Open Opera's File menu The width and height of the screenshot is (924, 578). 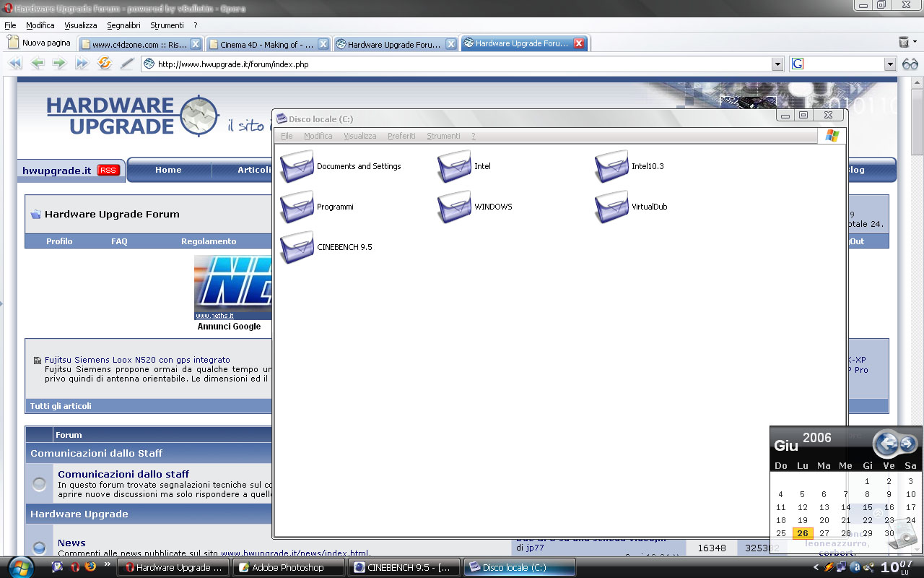(x=10, y=25)
